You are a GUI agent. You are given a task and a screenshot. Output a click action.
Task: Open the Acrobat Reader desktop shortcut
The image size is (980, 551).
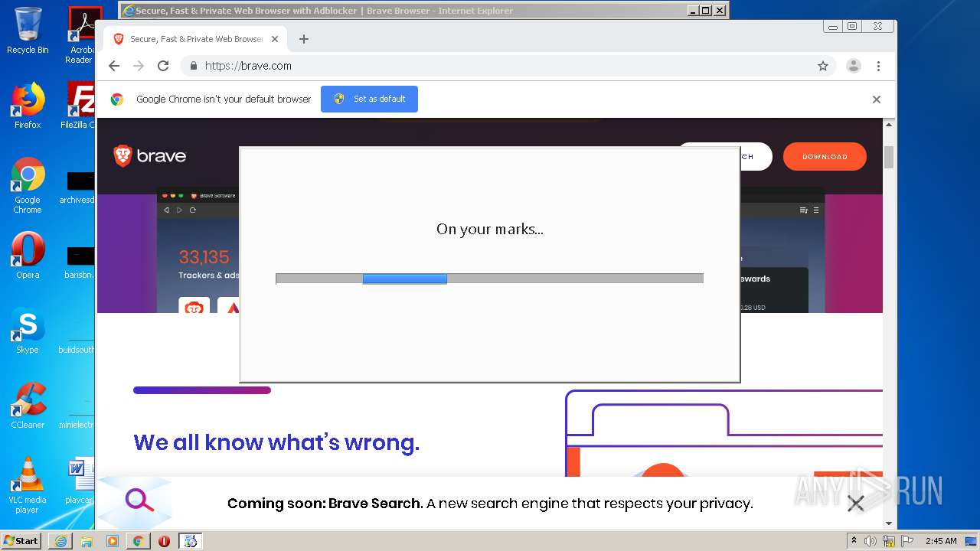point(81,34)
